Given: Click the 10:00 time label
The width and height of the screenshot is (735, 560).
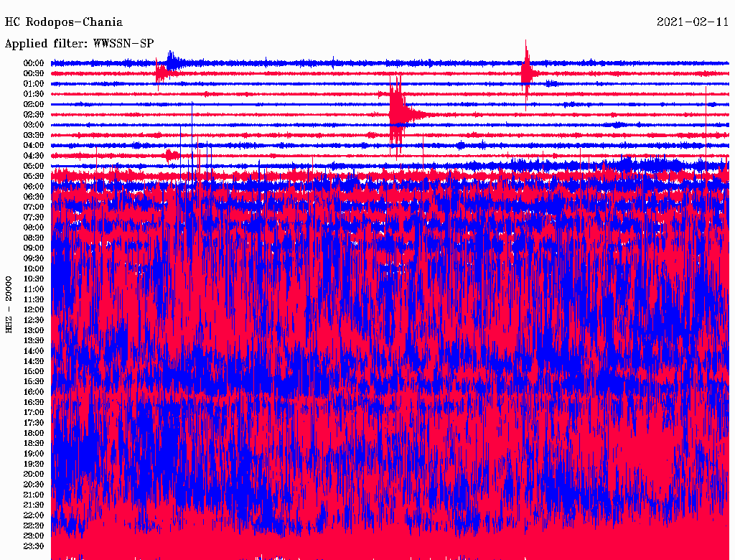Looking at the screenshot, I should pos(34,269).
